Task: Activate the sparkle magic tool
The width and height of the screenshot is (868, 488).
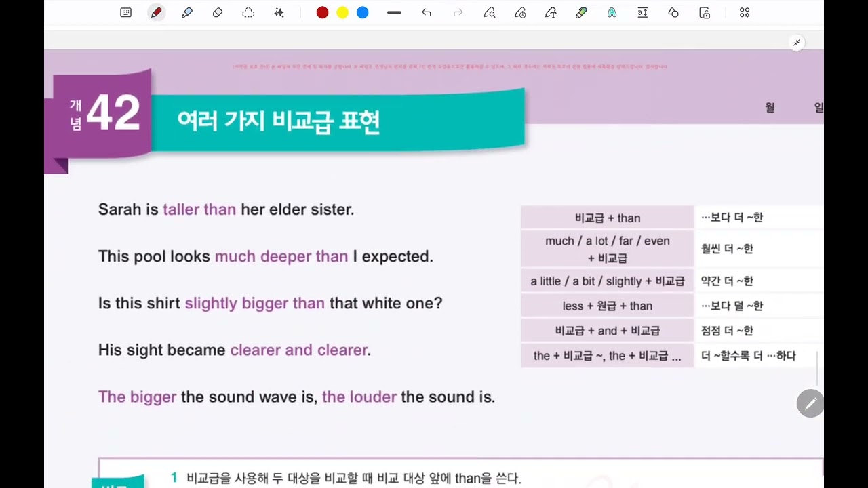Action: 279,12
